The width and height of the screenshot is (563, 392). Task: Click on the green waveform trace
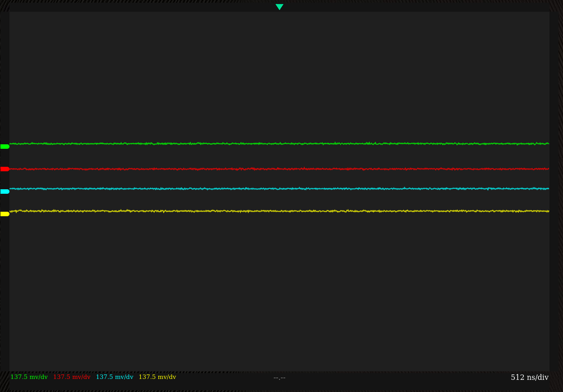point(279,143)
